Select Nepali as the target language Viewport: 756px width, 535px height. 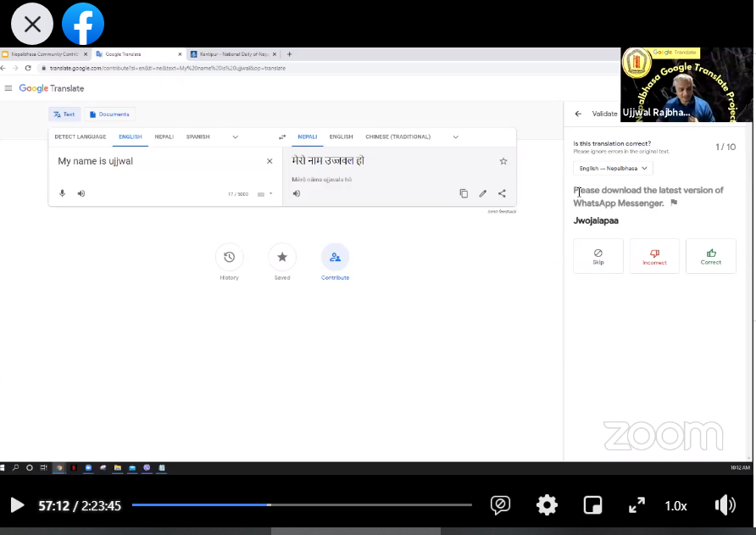pyautogui.click(x=307, y=137)
